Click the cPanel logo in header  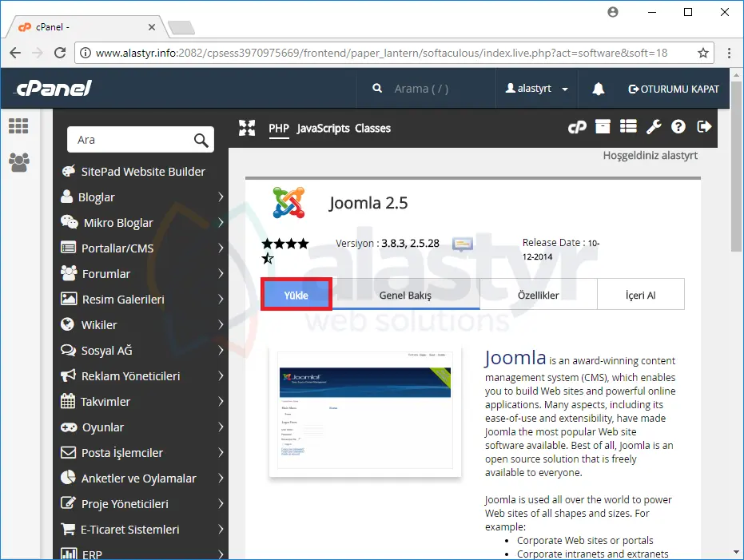coord(54,88)
